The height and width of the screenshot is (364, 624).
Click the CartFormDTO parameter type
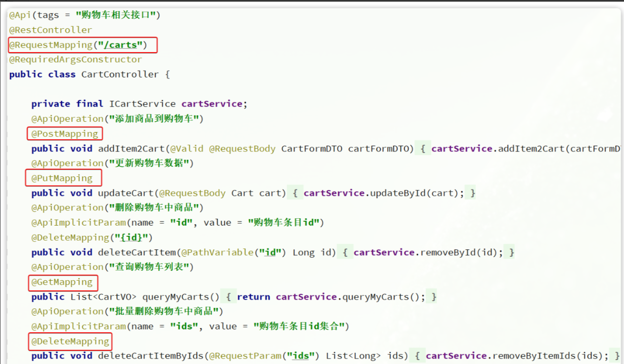312,149
